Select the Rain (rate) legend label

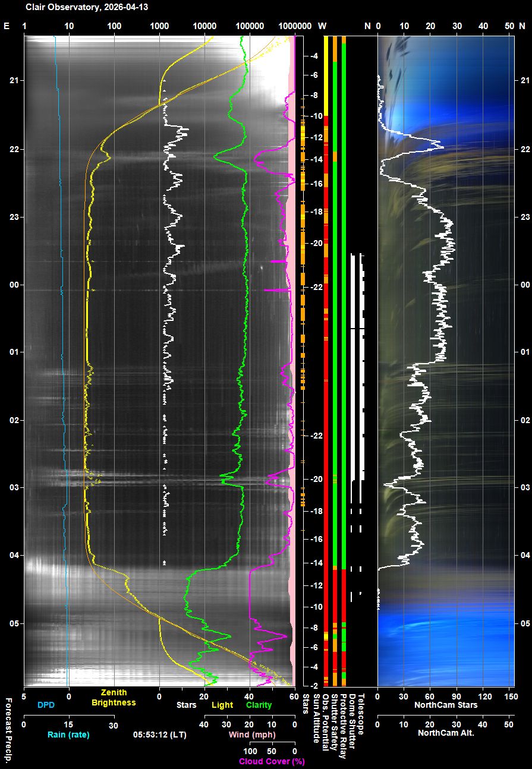point(68,735)
